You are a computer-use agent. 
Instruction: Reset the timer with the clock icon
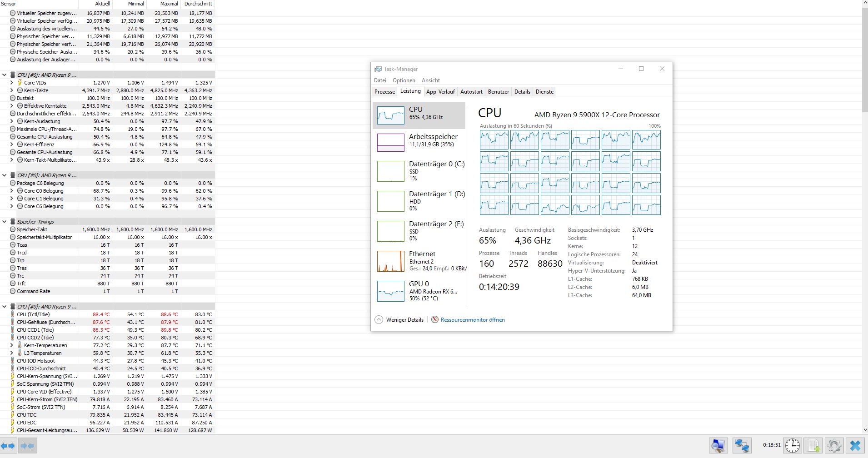click(793, 446)
